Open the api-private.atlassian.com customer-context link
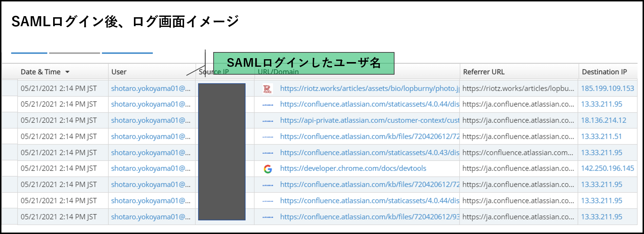Screen dimensions: 644x234 pos(369,120)
